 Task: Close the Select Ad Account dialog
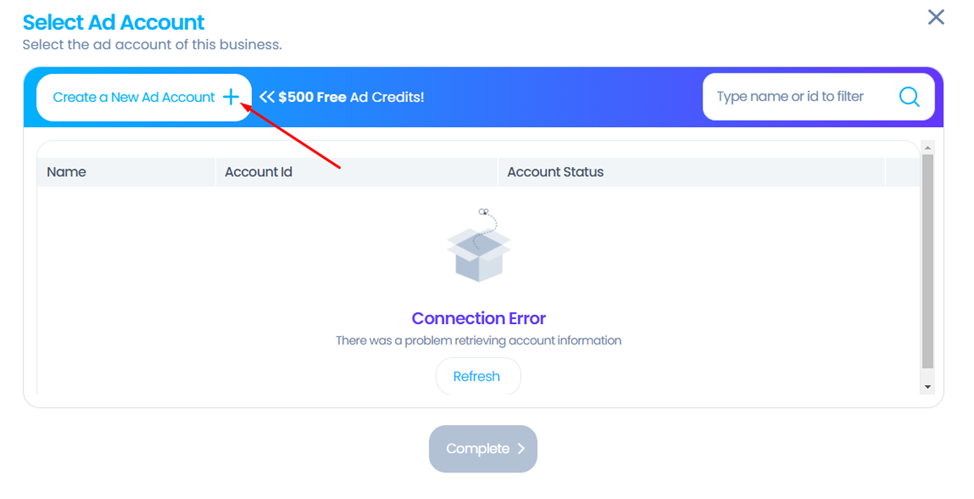(x=936, y=17)
